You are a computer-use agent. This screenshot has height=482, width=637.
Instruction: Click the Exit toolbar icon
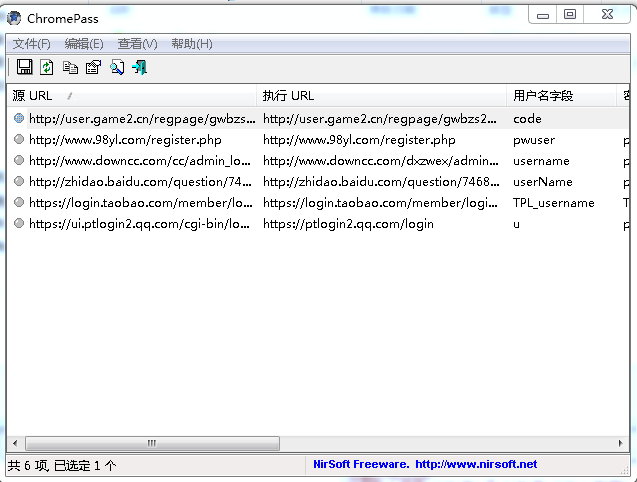(140, 67)
